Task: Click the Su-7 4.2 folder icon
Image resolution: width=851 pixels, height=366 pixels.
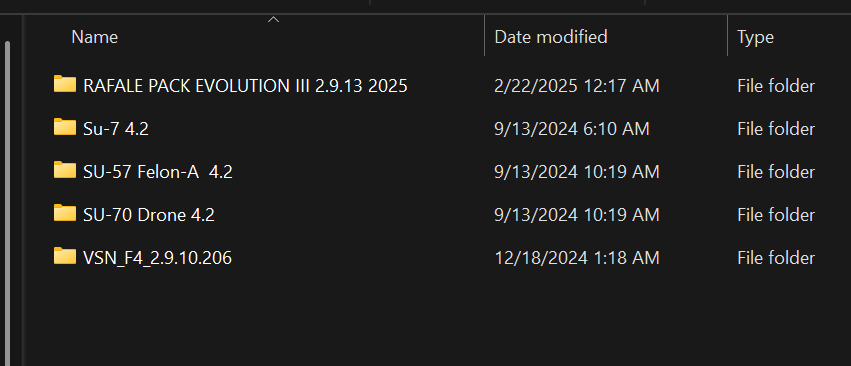Action: click(65, 128)
